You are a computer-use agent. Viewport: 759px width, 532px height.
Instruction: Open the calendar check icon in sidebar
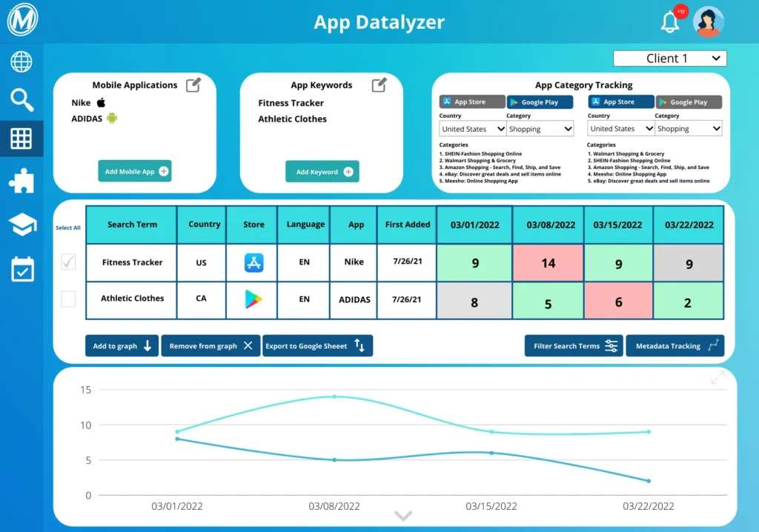pos(22,269)
